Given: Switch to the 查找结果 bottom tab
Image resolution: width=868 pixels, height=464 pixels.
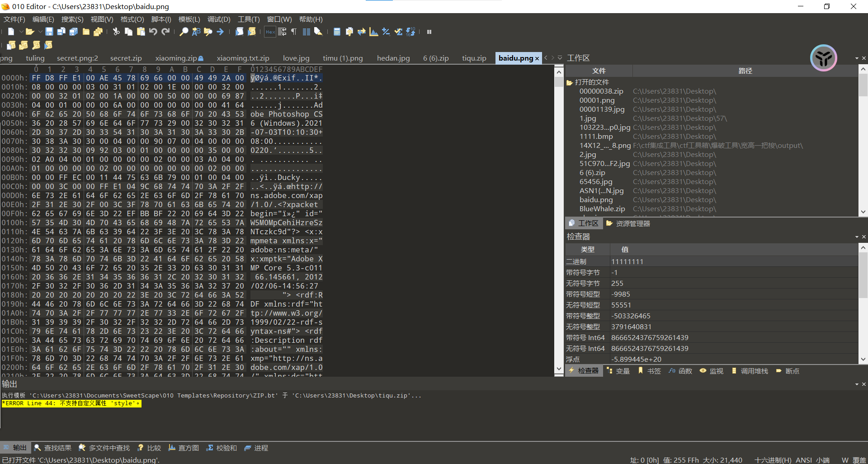Looking at the screenshot, I should 53,448.
